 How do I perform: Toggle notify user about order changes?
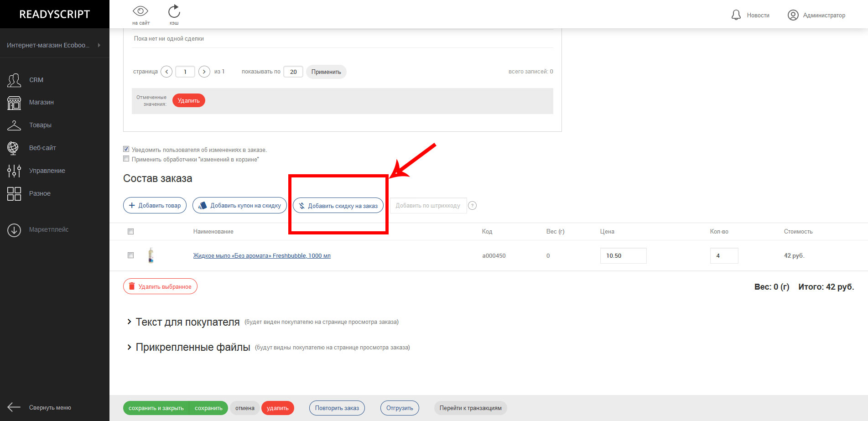[x=126, y=149]
